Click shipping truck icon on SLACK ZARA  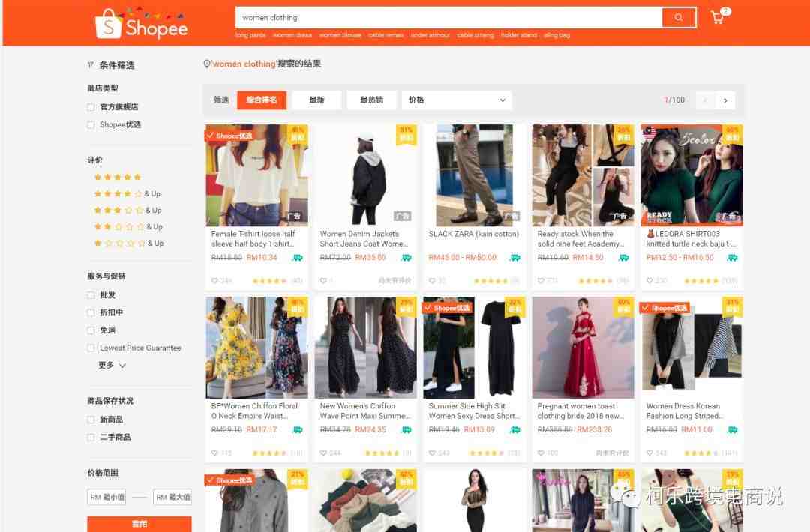coord(515,258)
